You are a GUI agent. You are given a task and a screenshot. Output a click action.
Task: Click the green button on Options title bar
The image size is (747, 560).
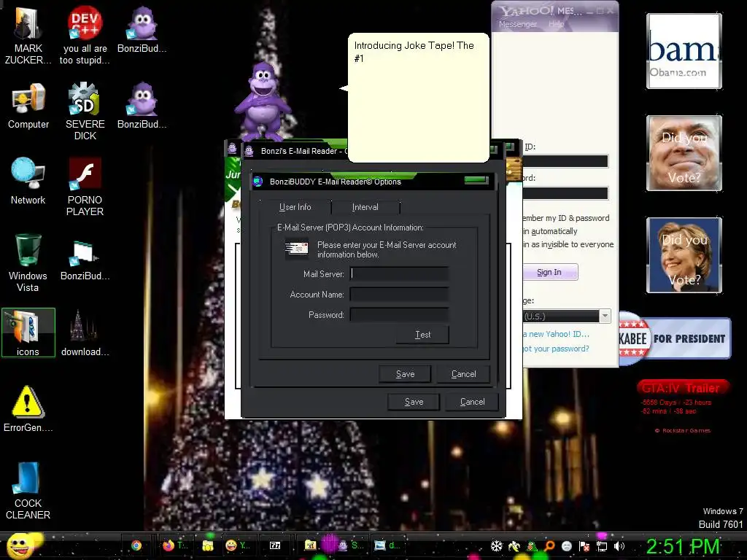476,179
